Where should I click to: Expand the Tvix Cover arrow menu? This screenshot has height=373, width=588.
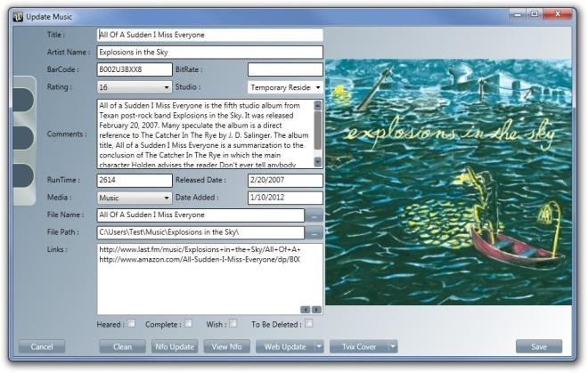point(393,347)
